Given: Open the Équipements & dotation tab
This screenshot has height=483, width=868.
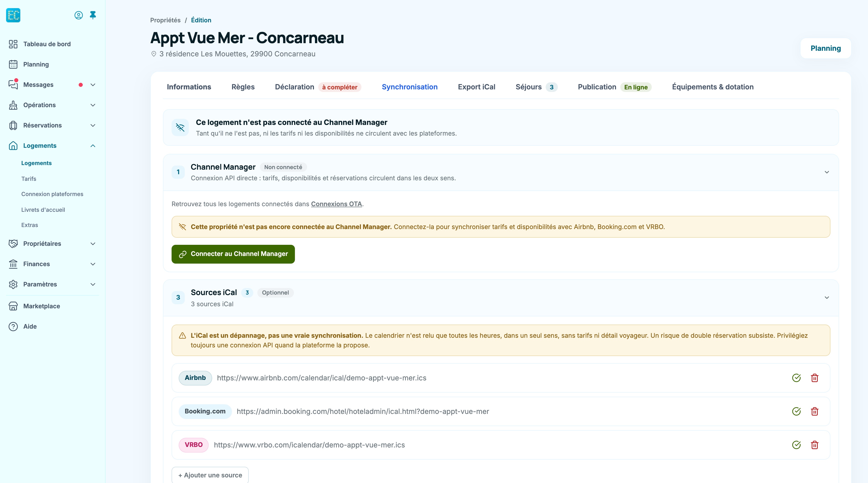Looking at the screenshot, I should point(713,87).
